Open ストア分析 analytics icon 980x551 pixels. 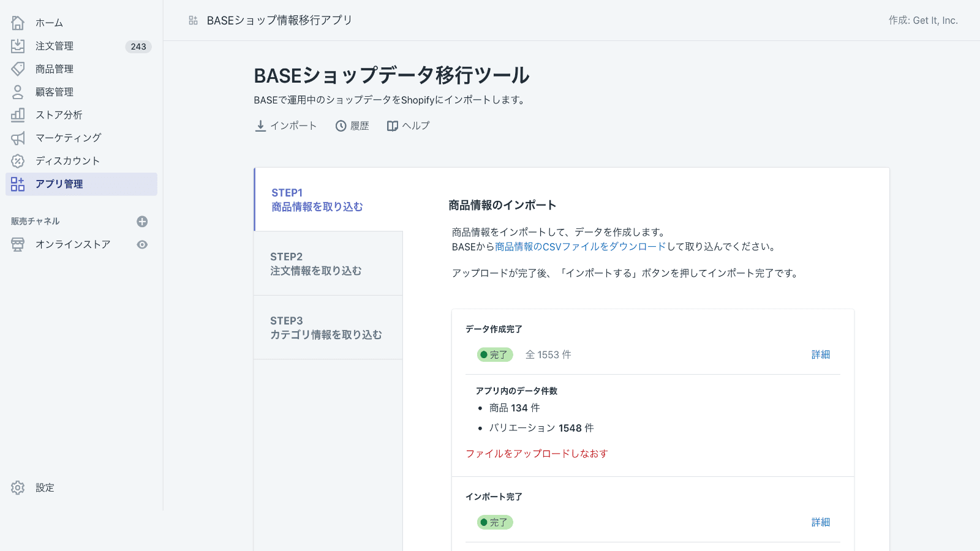click(18, 114)
